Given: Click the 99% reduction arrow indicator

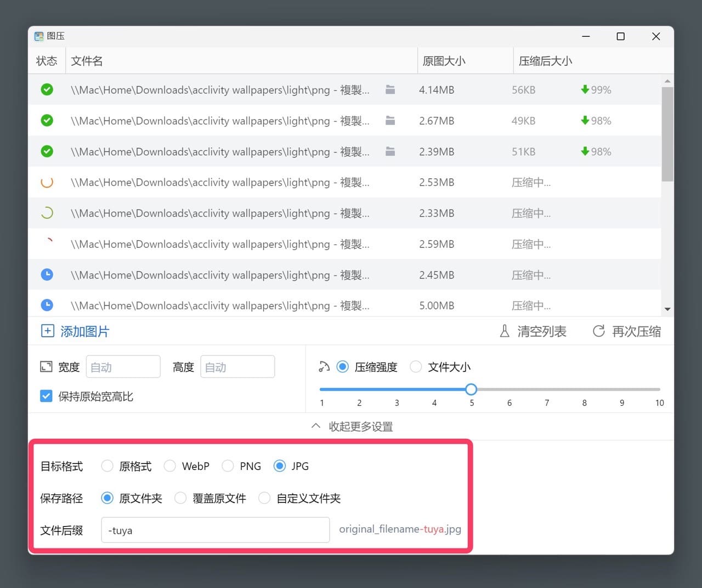Looking at the screenshot, I should coord(585,89).
